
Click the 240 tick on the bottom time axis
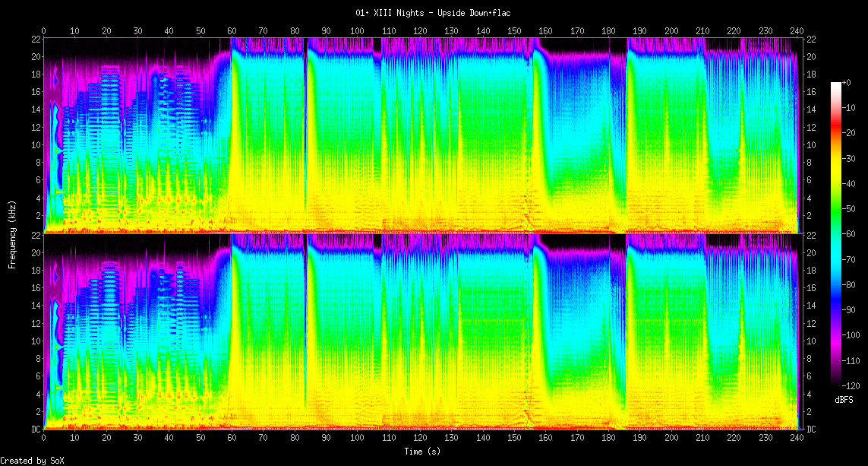tap(797, 438)
